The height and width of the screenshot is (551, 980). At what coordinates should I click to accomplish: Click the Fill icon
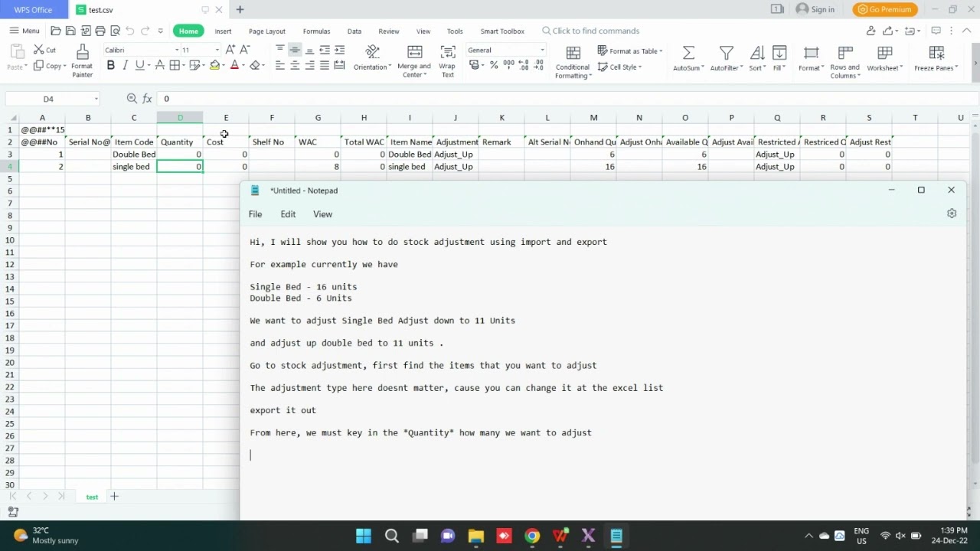tap(779, 53)
